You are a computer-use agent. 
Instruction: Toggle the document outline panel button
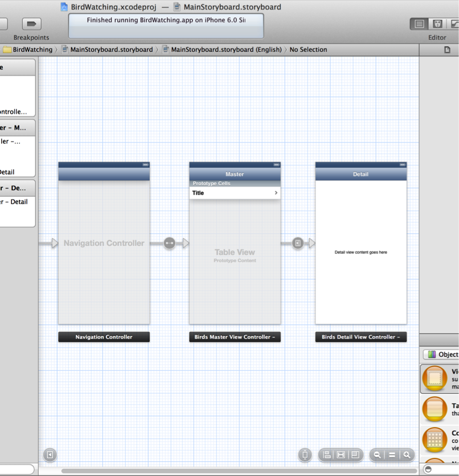[x=50, y=454]
